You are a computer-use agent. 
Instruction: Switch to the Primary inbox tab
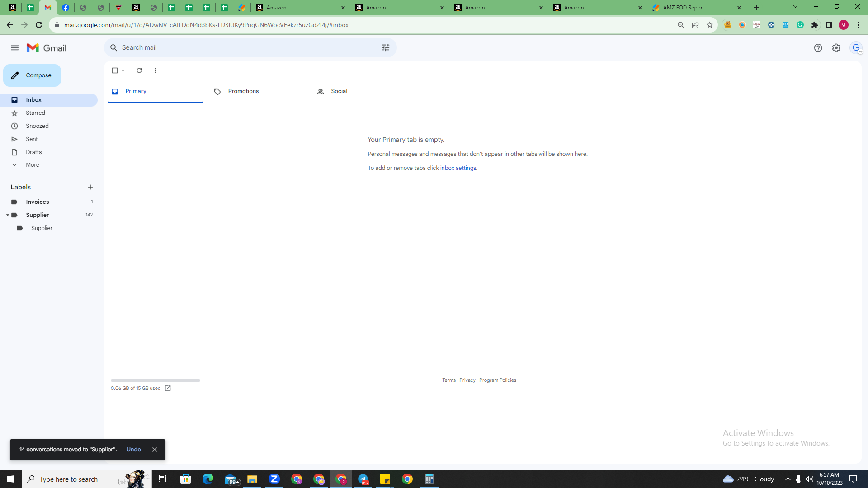(x=155, y=91)
